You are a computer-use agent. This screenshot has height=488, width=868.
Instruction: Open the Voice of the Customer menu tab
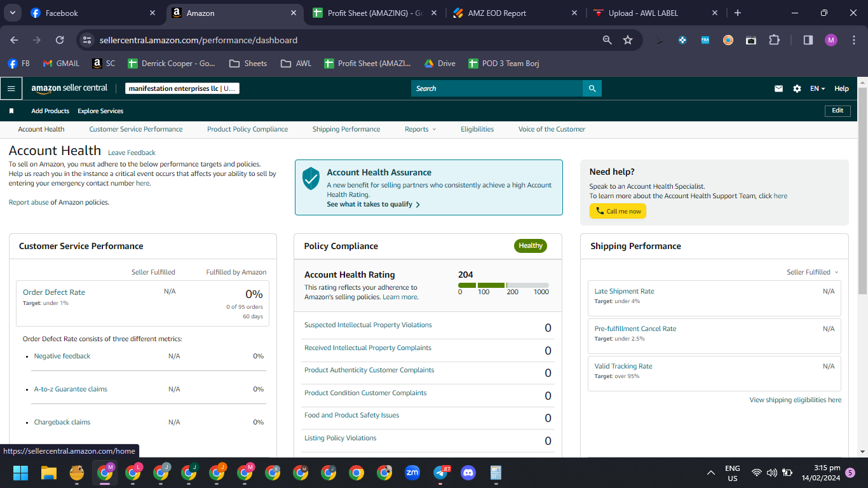552,130
